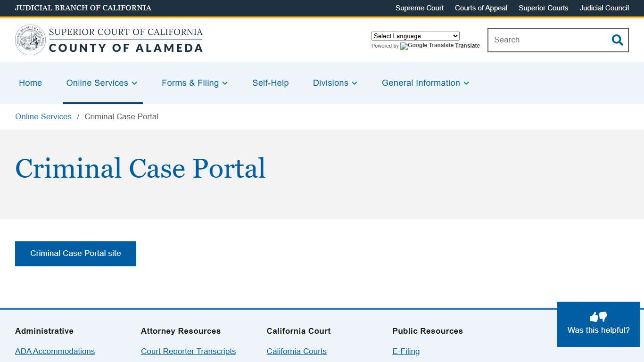644x362 pixels.
Task: Open the Self-Help page
Action: (x=270, y=83)
